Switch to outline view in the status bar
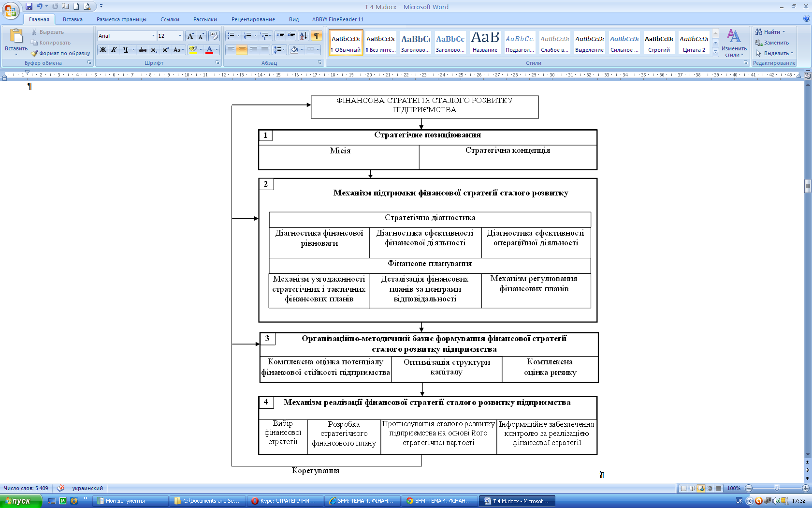812x508 pixels. click(710, 488)
